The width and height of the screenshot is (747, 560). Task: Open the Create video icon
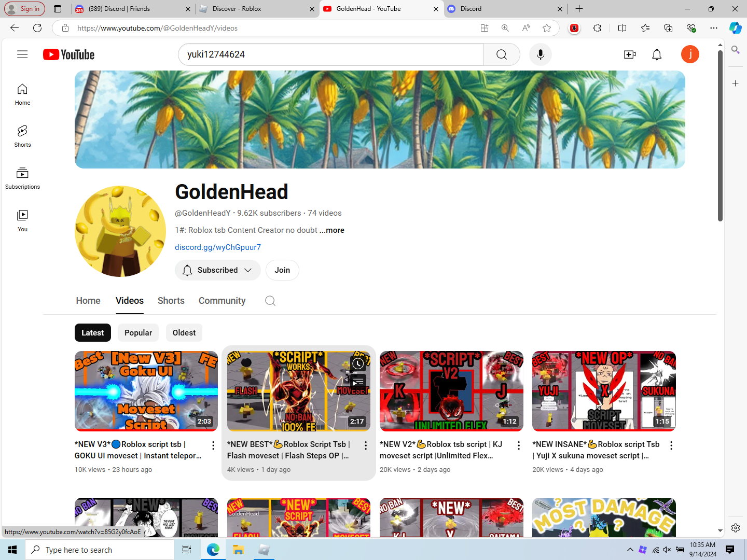click(x=630, y=54)
